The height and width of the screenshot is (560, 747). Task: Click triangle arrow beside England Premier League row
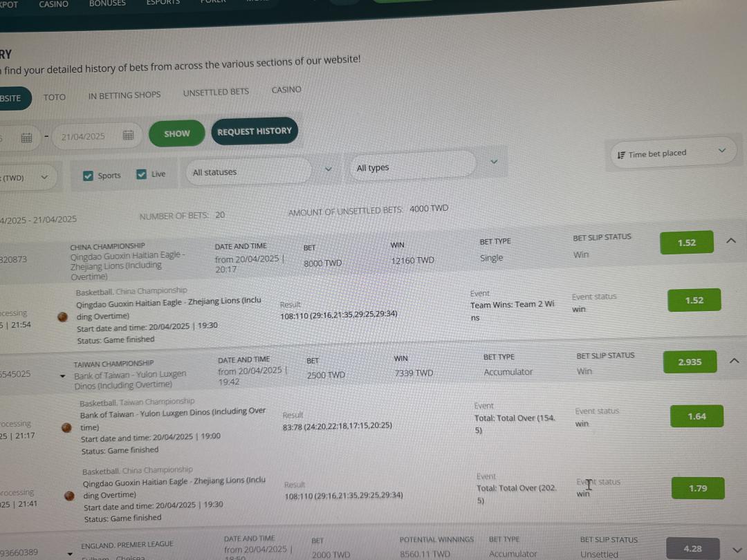coord(70,554)
